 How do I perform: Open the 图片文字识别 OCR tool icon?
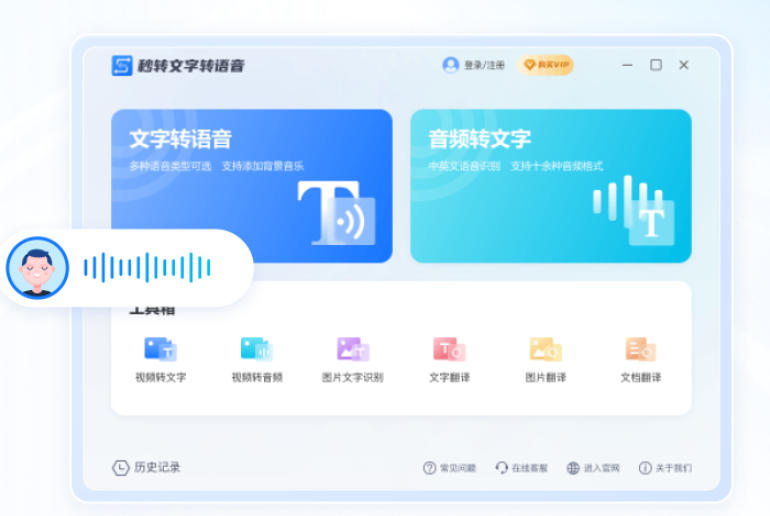coord(353,349)
